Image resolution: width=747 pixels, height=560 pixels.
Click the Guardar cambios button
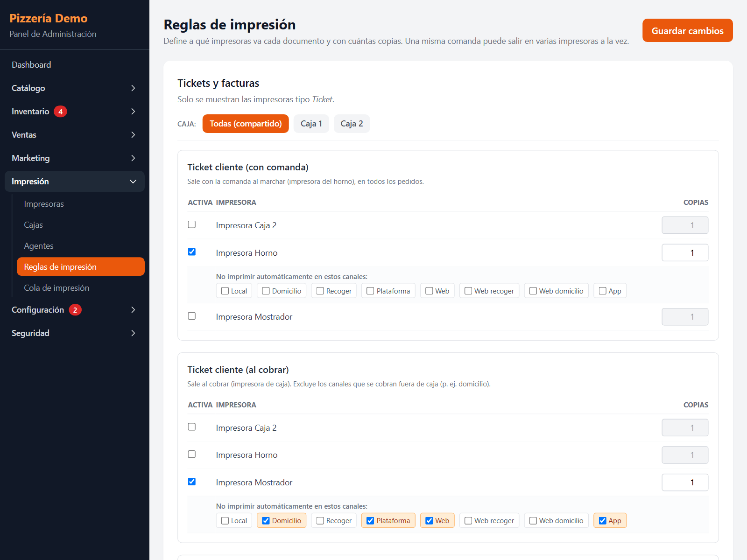[x=687, y=31]
